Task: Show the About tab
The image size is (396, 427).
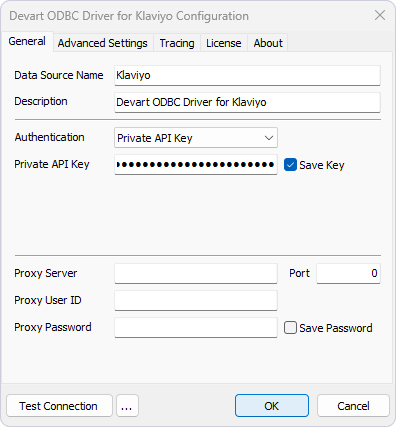Action: [268, 43]
